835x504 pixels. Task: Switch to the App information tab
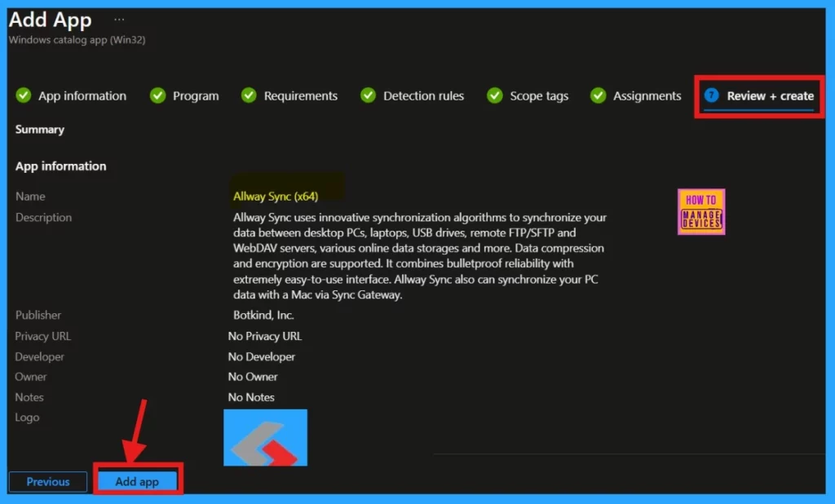[x=82, y=96]
